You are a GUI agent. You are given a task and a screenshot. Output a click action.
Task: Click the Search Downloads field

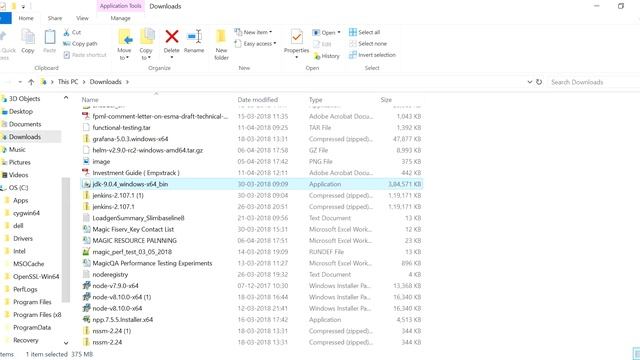[x=593, y=82]
